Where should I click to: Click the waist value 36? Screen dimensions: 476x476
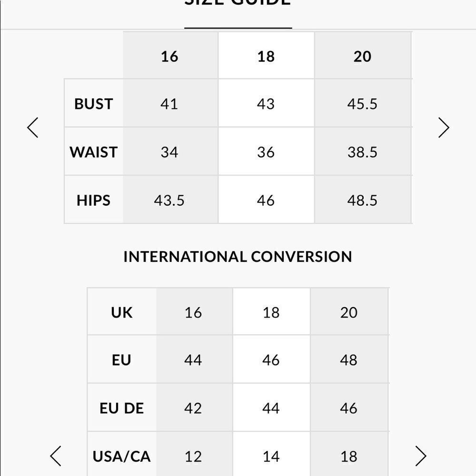(x=266, y=151)
